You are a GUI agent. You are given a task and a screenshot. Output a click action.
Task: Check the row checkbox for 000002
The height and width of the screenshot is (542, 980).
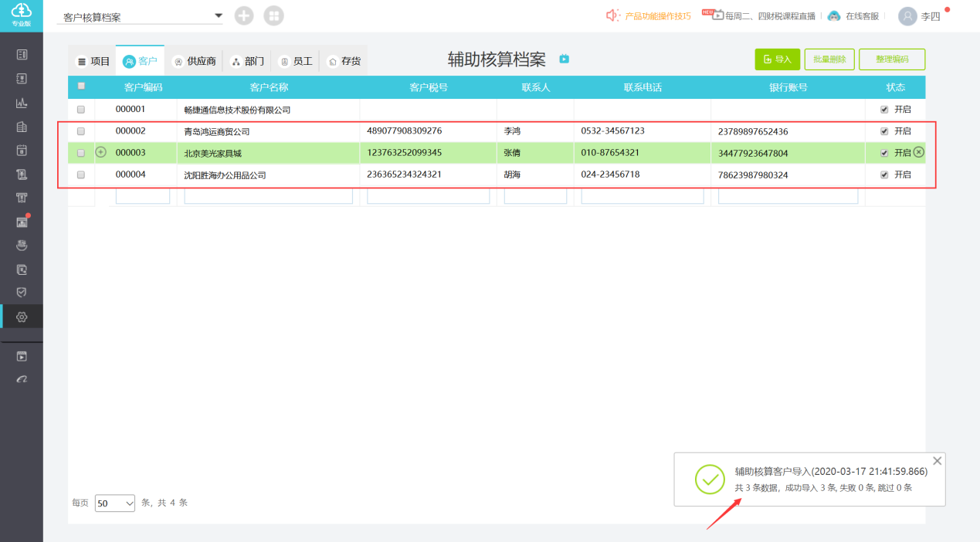81,131
